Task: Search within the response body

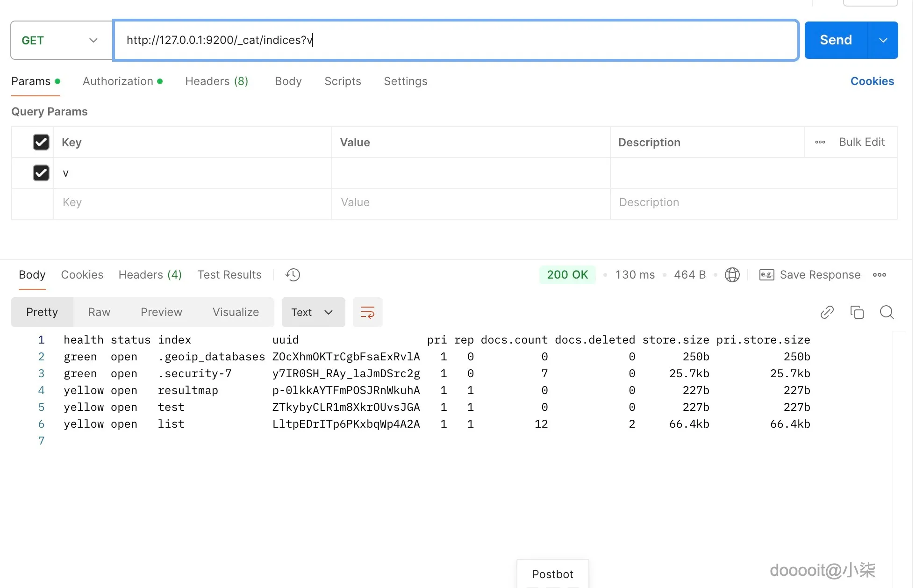Action: pyautogui.click(x=886, y=312)
